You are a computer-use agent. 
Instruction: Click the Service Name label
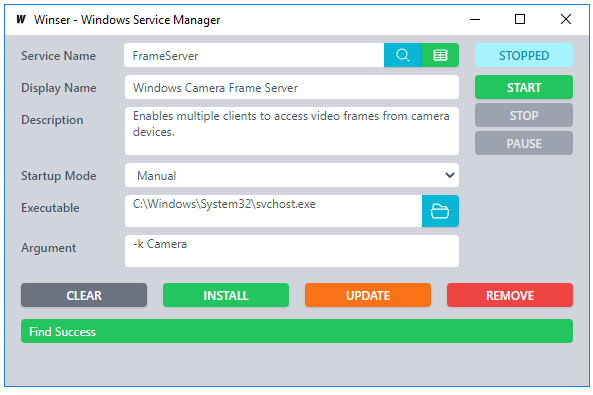point(58,56)
